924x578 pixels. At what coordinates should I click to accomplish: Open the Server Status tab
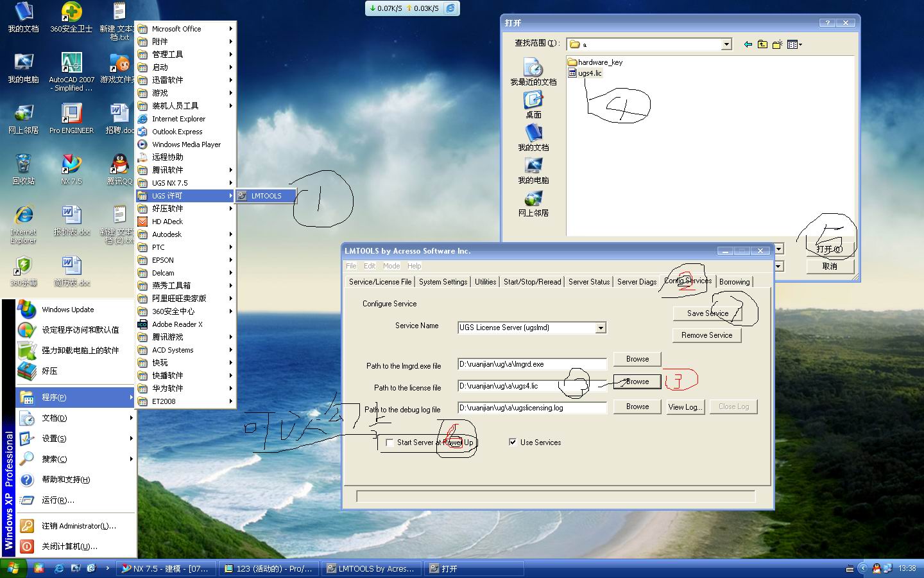[589, 282]
